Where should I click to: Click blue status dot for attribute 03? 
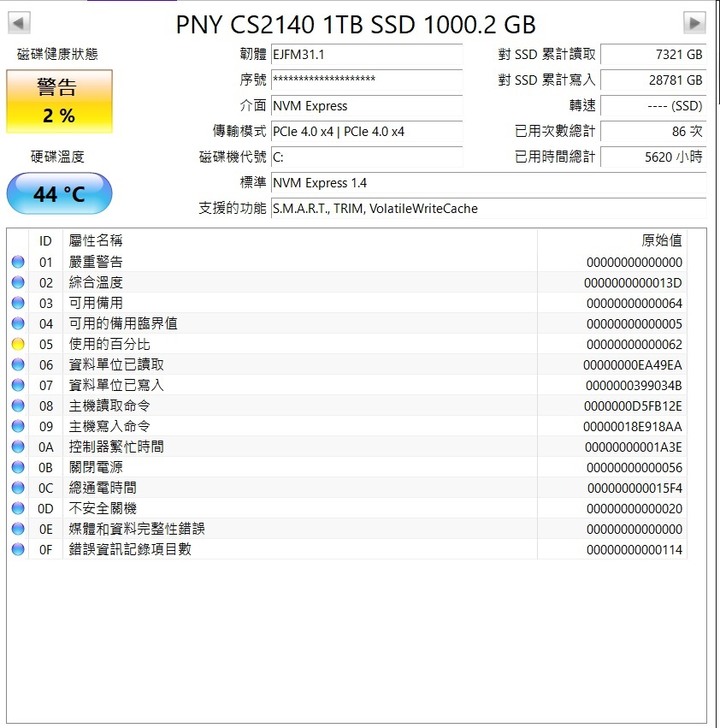click(18, 303)
